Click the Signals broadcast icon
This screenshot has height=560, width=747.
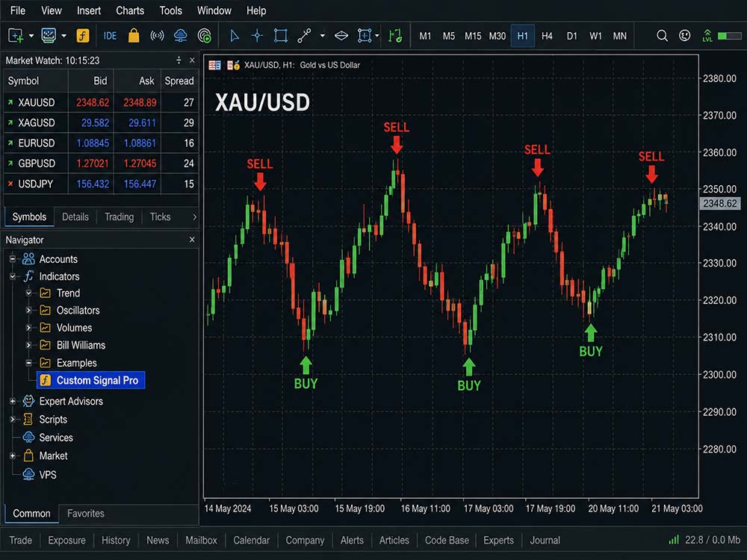pos(157,36)
